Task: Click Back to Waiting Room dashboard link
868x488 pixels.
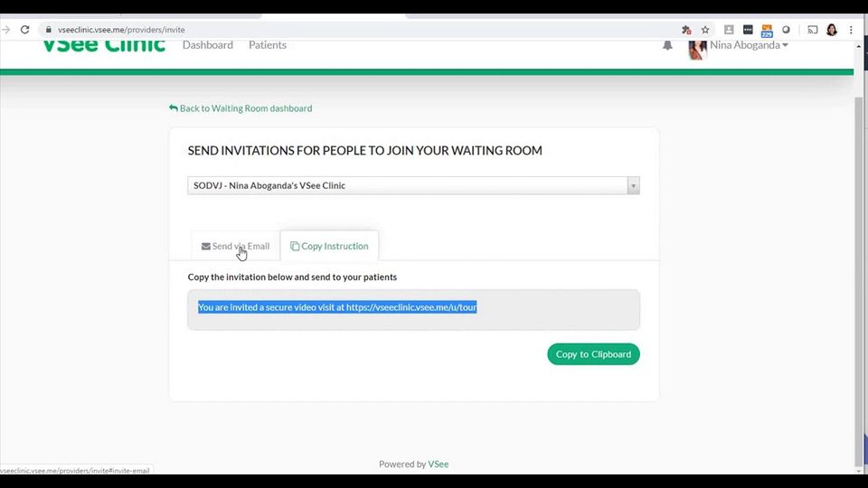Action: pyautogui.click(x=241, y=108)
